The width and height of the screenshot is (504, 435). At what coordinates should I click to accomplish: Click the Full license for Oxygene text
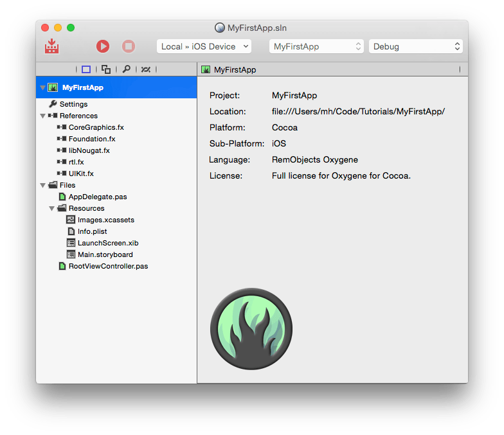pyautogui.click(x=341, y=176)
